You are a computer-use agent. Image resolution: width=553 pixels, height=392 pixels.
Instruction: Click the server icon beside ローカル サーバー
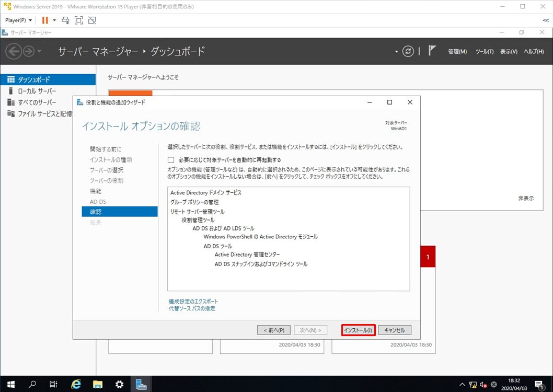pos(11,91)
